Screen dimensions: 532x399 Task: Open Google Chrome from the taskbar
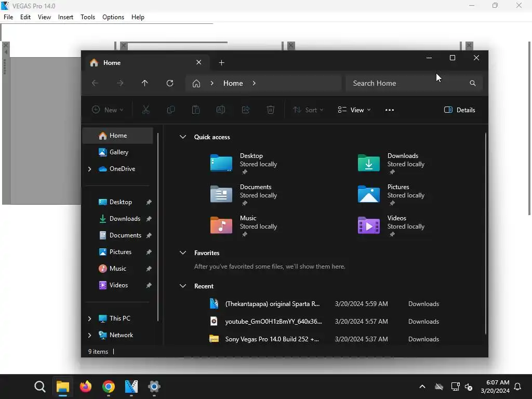pyautogui.click(x=109, y=387)
